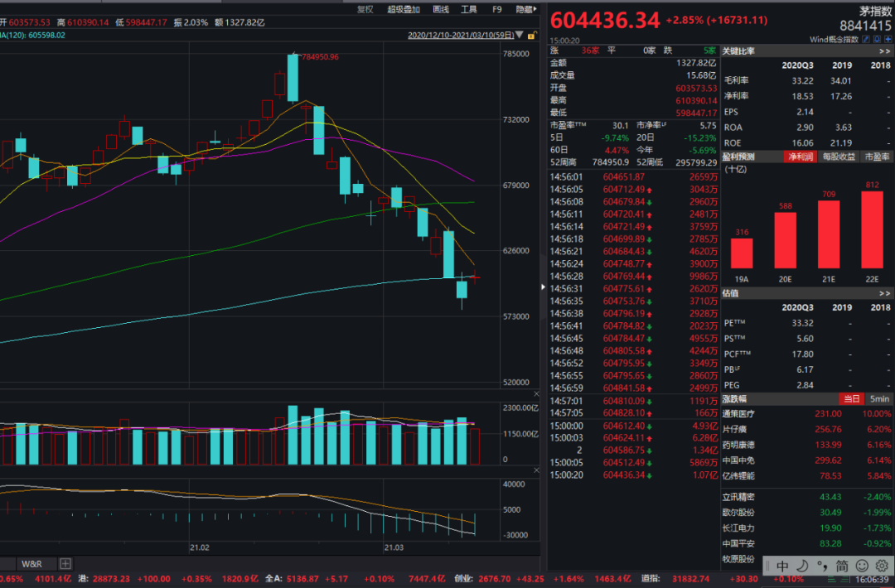Screen dimensions: 895x588
Task: Click the moon icon in IME toolbar
Action: tap(802, 566)
